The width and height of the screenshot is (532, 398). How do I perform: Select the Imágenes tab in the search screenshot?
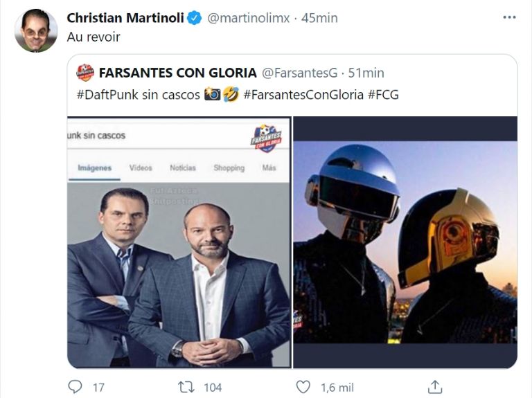[x=94, y=168]
